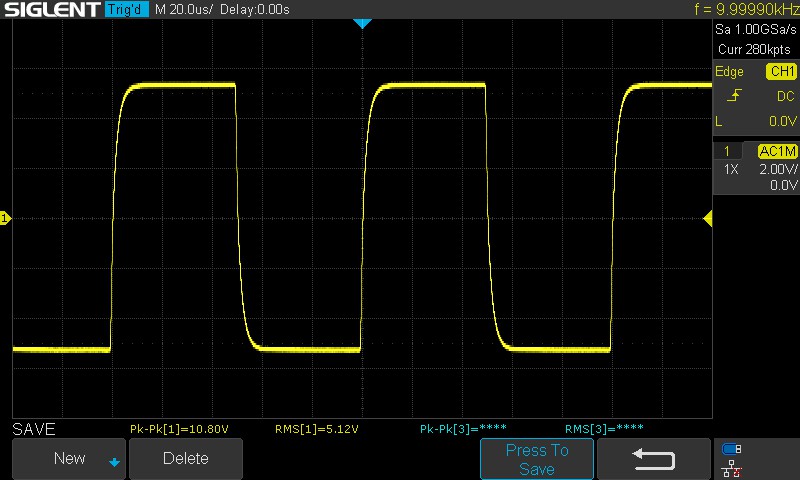The height and width of the screenshot is (480, 800).
Task: Click the Delete button
Action: 186,459
